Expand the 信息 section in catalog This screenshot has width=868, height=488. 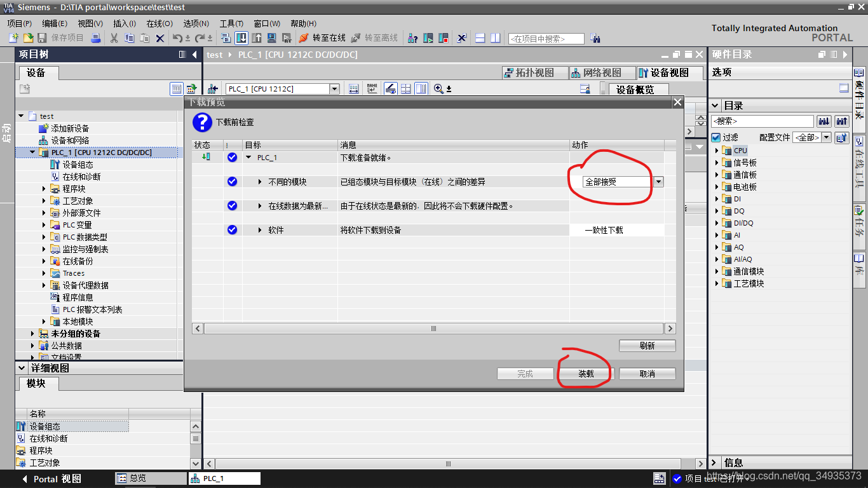(x=715, y=463)
